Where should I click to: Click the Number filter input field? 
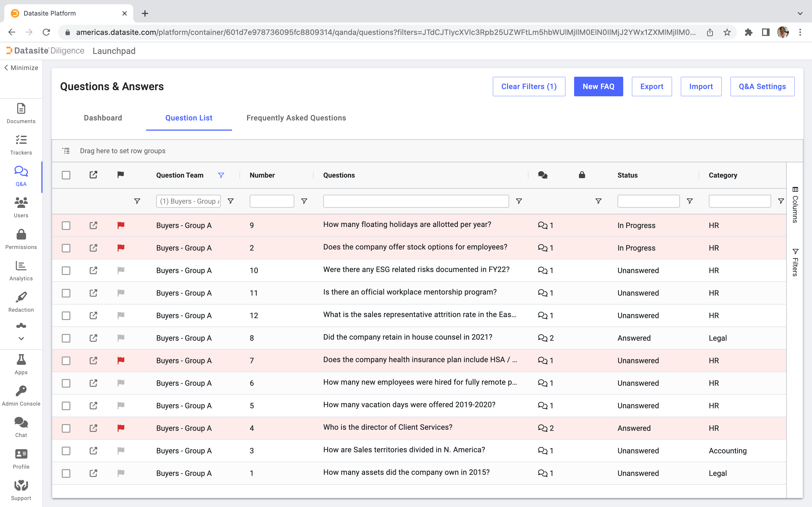tap(271, 201)
